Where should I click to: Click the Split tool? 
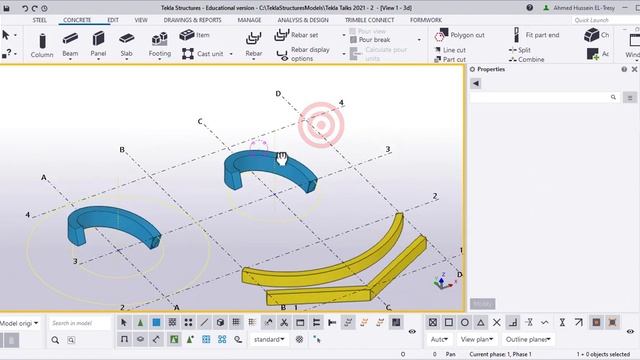(520, 50)
